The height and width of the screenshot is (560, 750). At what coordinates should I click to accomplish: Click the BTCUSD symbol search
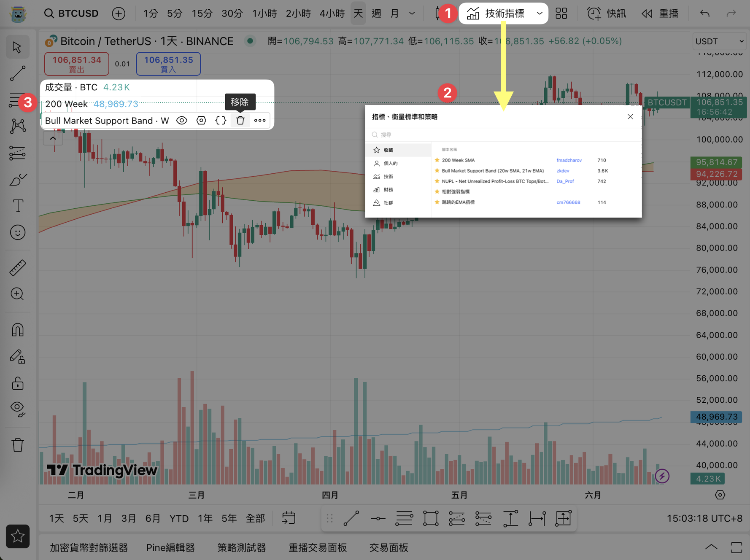[71, 13]
